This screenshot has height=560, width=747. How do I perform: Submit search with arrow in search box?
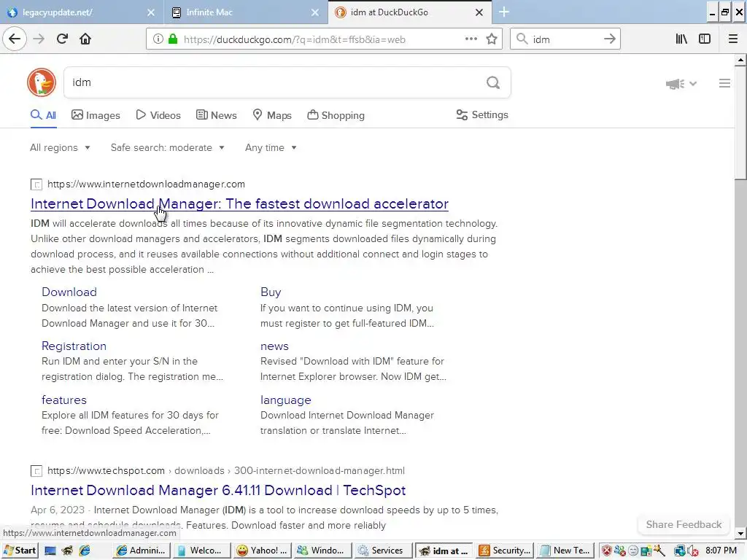[x=609, y=39]
